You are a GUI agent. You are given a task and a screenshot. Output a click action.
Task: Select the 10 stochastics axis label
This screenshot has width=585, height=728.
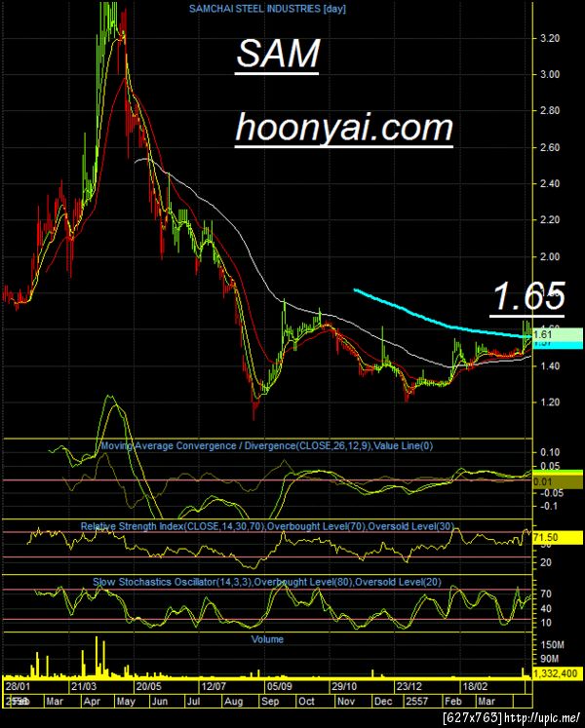546,623
